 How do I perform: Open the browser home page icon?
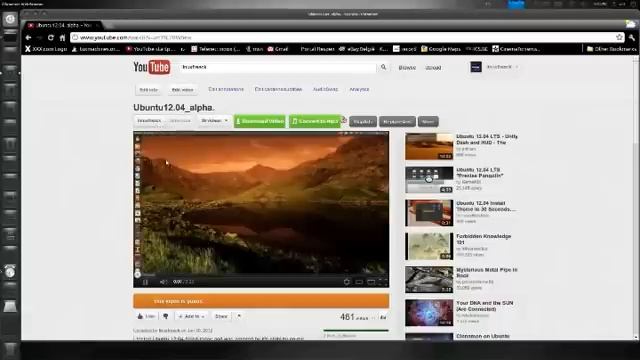point(62,38)
